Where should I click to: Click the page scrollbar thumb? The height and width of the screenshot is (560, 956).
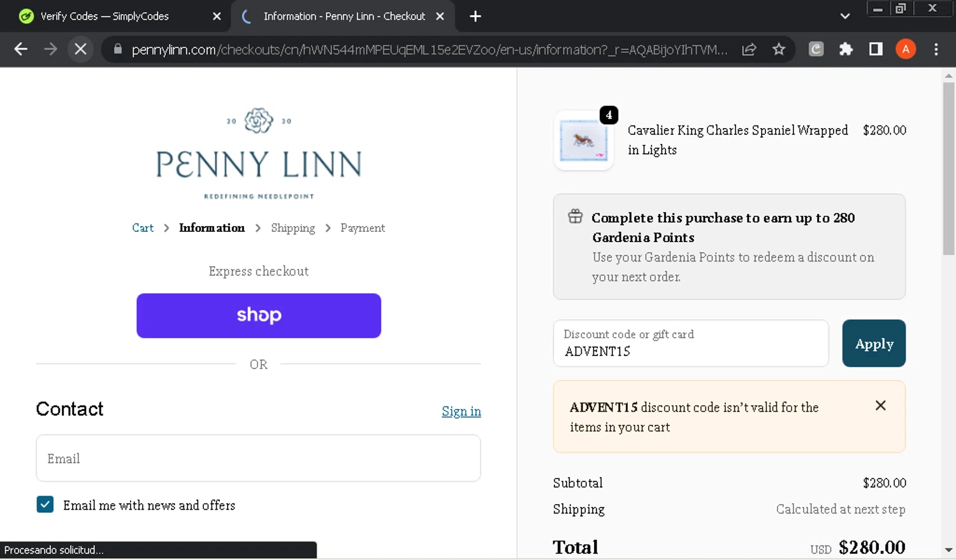(x=948, y=169)
